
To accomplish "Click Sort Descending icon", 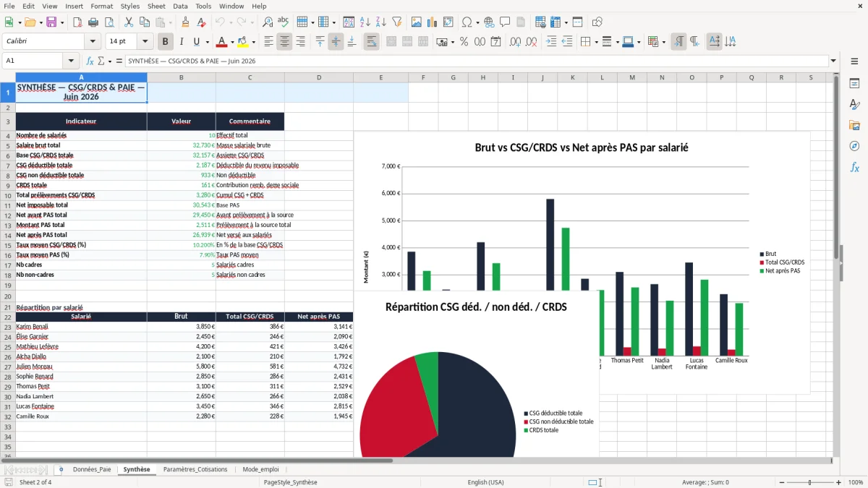I will pyautogui.click(x=380, y=22).
